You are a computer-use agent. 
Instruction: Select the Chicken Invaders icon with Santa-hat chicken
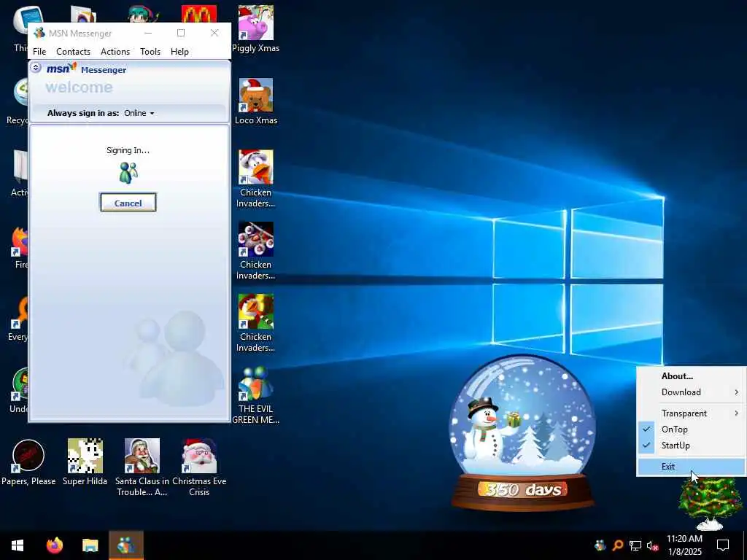[x=256, y=179]
